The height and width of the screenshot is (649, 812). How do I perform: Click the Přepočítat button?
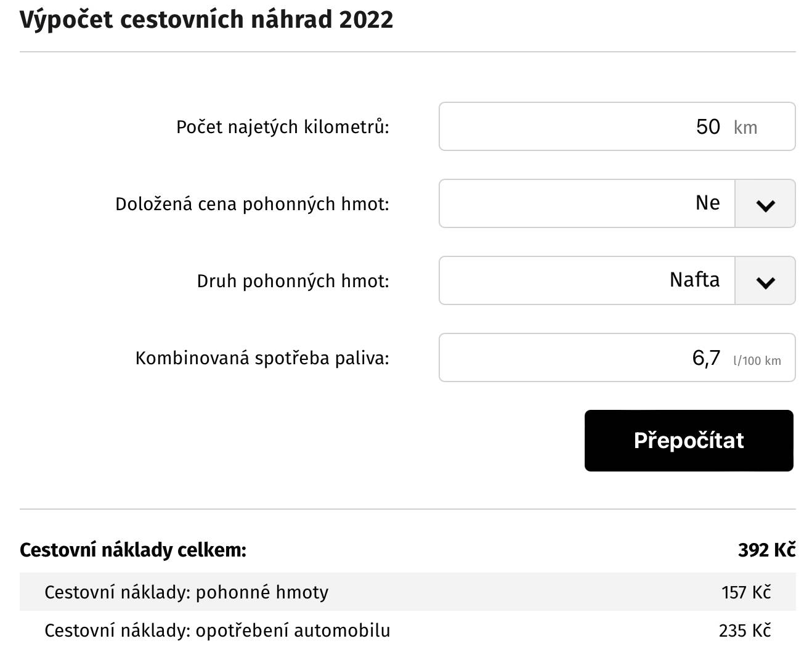[x=689, y=441]
